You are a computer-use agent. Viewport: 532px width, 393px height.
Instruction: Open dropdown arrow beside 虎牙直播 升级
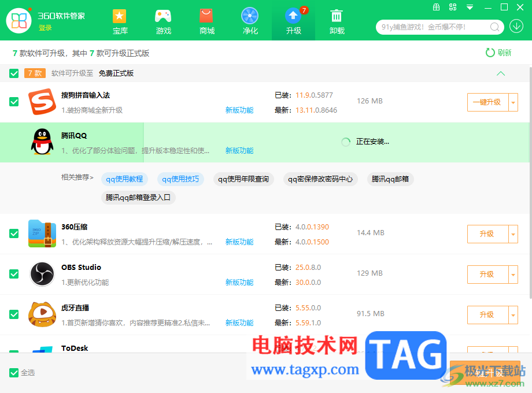(x=513, y=315)
